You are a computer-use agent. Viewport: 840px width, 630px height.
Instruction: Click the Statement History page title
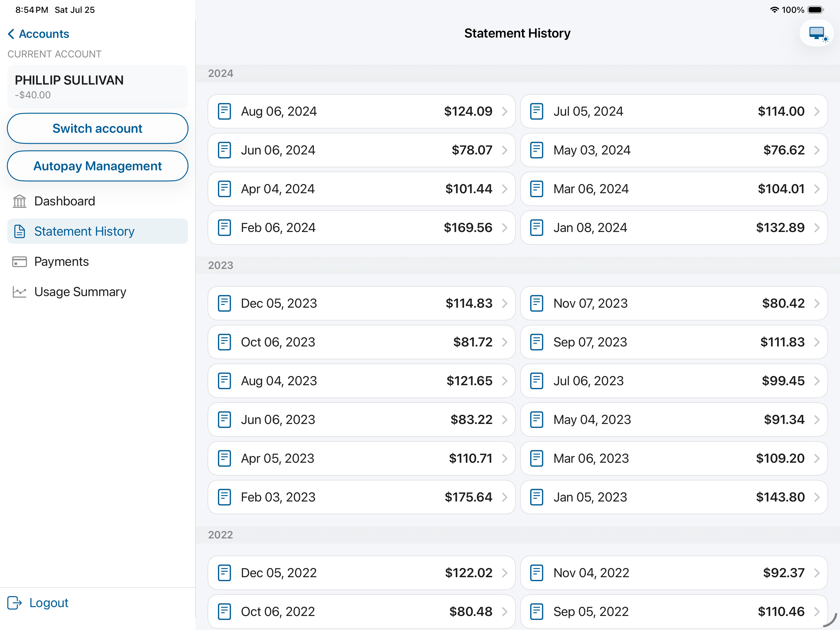(518, 33)
